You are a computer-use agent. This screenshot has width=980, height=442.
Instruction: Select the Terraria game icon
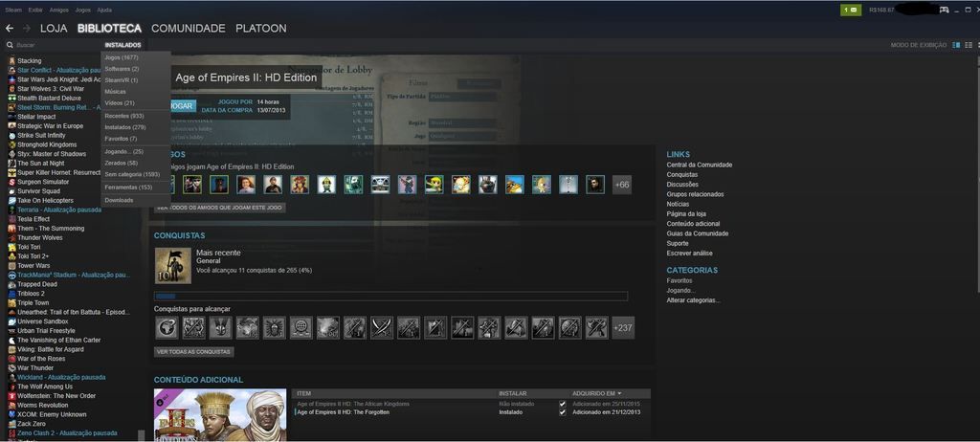11,210
